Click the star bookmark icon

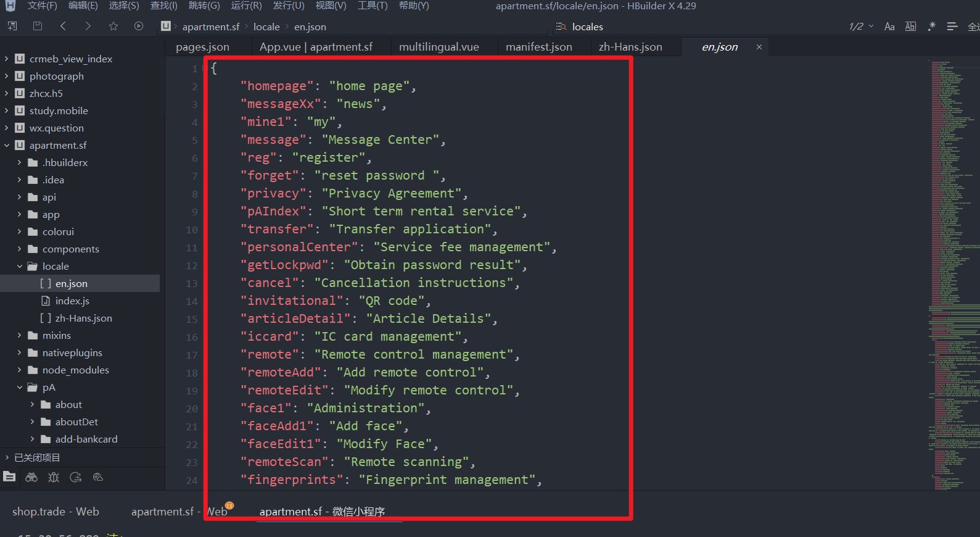coord(113,26)
